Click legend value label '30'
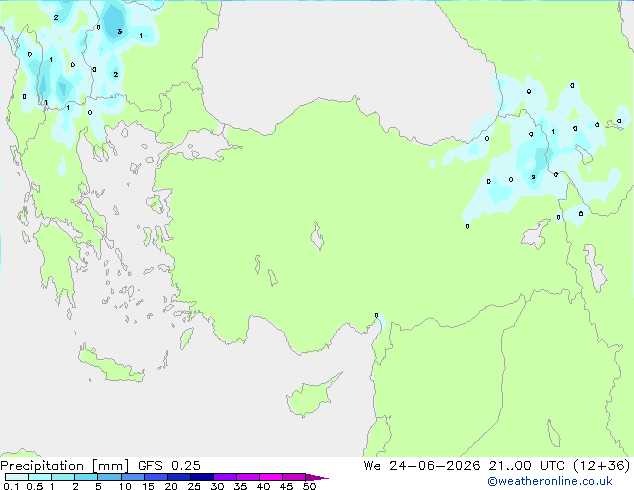This screenshot has height=490, width=634. pos(217,486)
